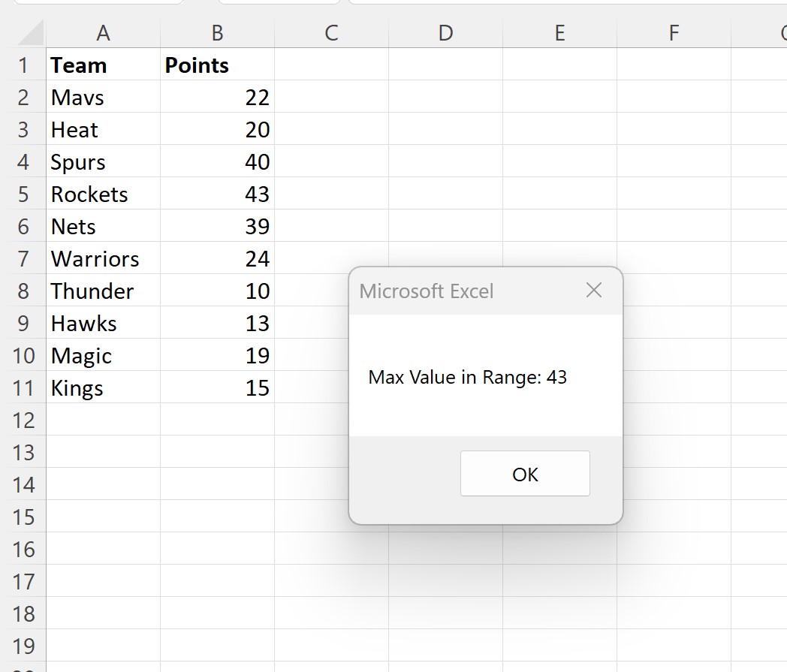
Task: Select the cell containing Warriors
Action: click(103, 258)
